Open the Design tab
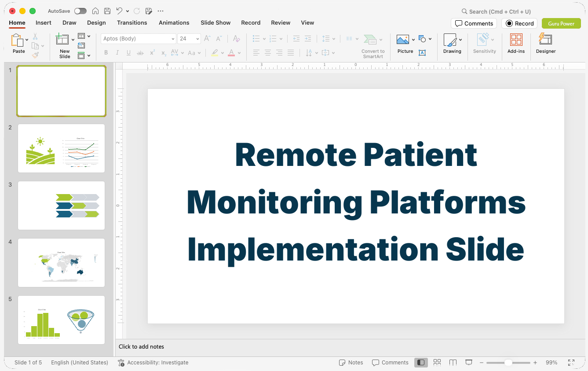 coord(96,23)
